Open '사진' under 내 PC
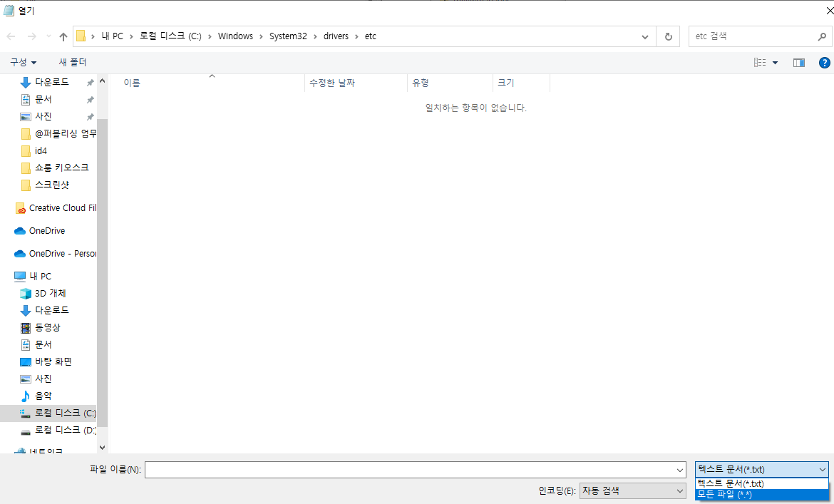Image resolution: width=834 pixels, height=504 pixels. pyautogui.click(x=43, y=379)
